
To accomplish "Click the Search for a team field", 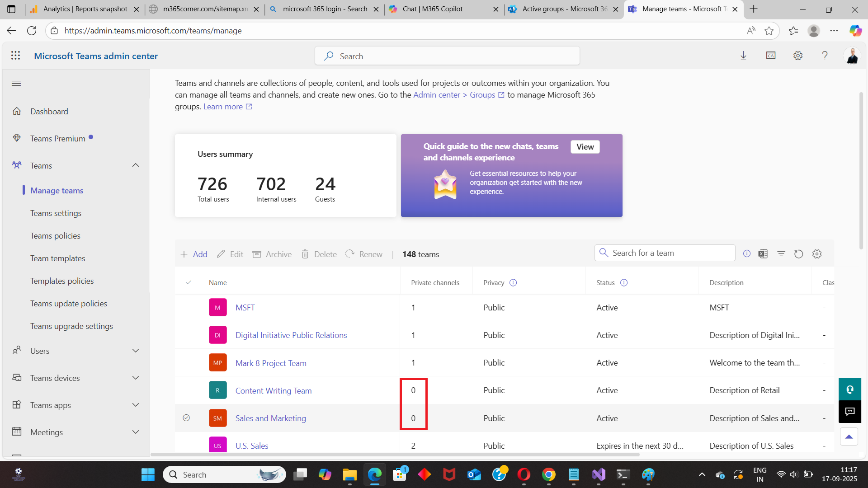I will (x=670, y=253).
